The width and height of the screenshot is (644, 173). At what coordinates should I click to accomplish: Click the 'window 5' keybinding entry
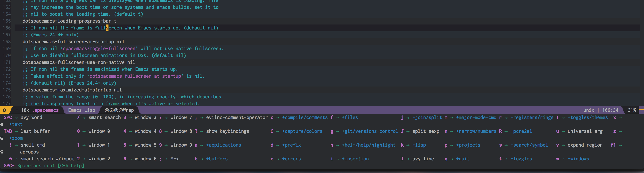point(145,145)
